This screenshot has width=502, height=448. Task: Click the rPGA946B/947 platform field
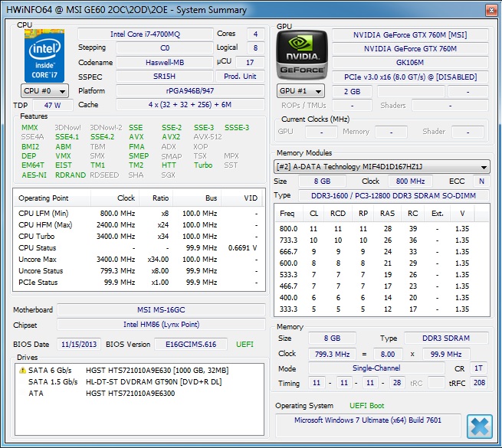click(x=190, y=91)
